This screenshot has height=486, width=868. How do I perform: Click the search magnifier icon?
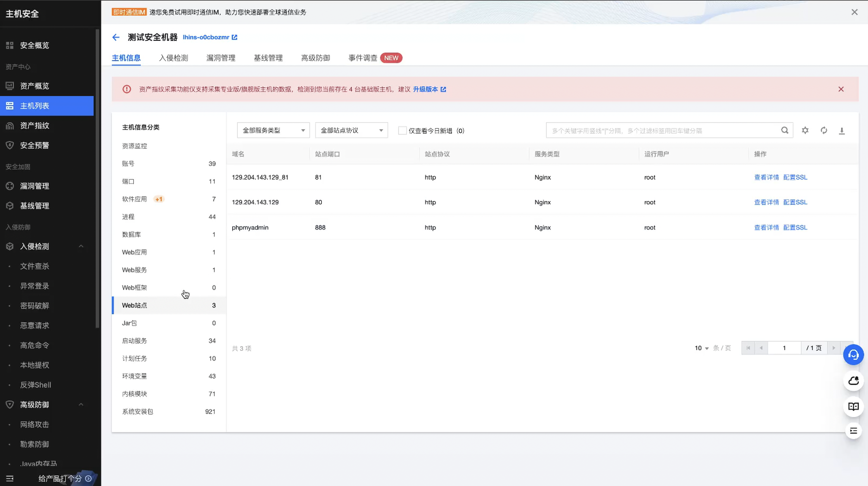tap(784, 130)
